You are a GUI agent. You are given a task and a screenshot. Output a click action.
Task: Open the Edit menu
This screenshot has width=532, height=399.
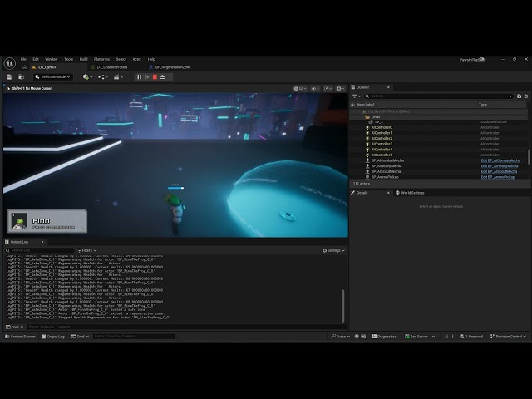click(36, 59)
